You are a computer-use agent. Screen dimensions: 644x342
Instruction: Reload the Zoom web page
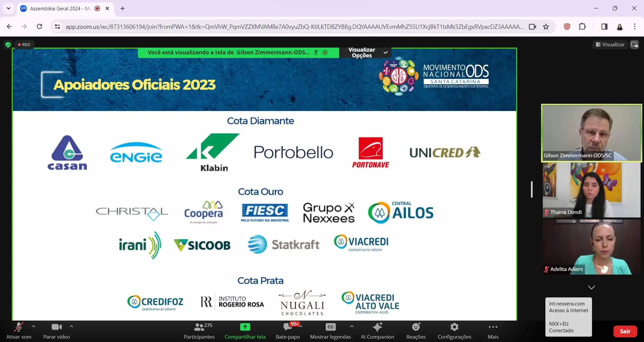click(40, 26)
